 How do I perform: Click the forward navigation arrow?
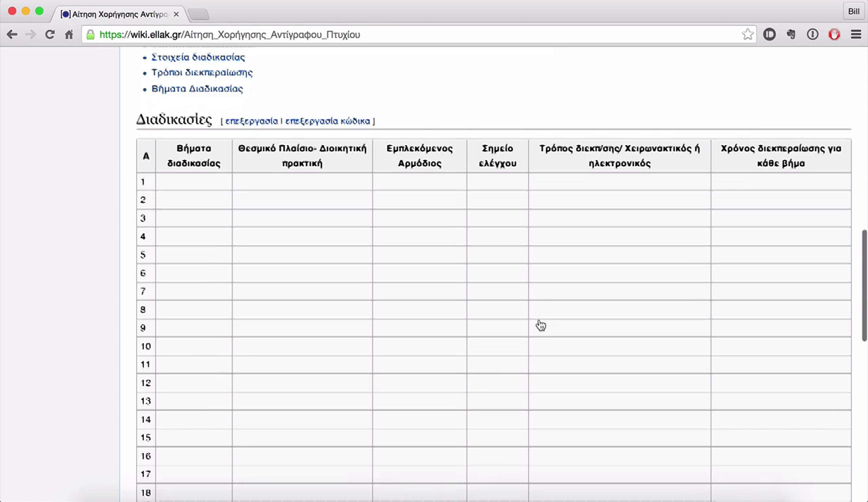(x=31, y=34)
